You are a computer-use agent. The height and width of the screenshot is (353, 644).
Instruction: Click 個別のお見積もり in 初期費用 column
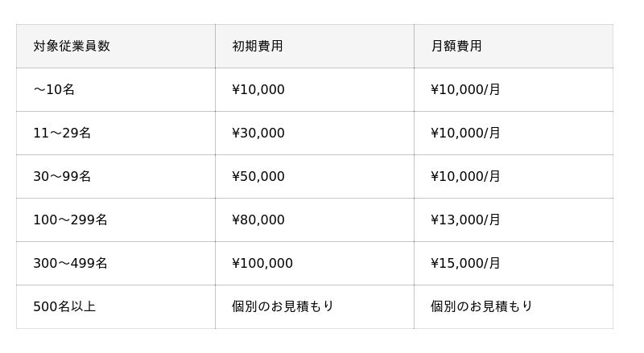[x=283, y=306]
